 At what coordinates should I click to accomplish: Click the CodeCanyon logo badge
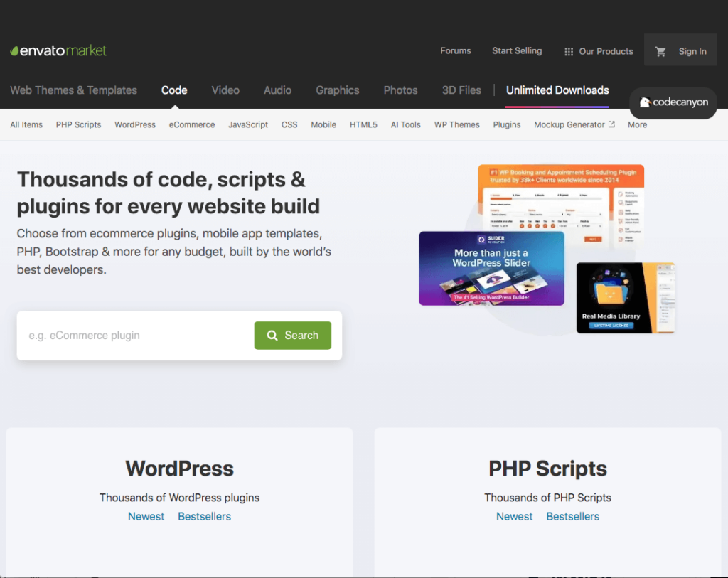673,102
